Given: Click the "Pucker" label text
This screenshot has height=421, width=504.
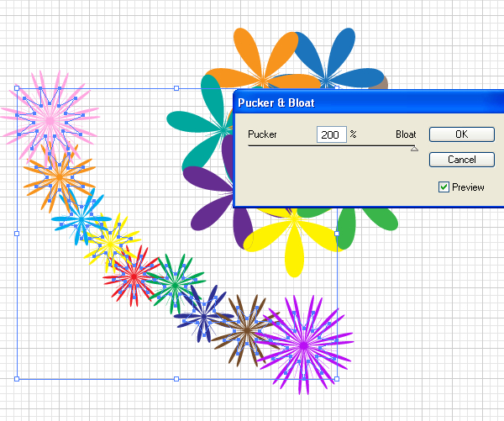Looking at the screenshot, I should pyautogui.click(x=262, y=134).
